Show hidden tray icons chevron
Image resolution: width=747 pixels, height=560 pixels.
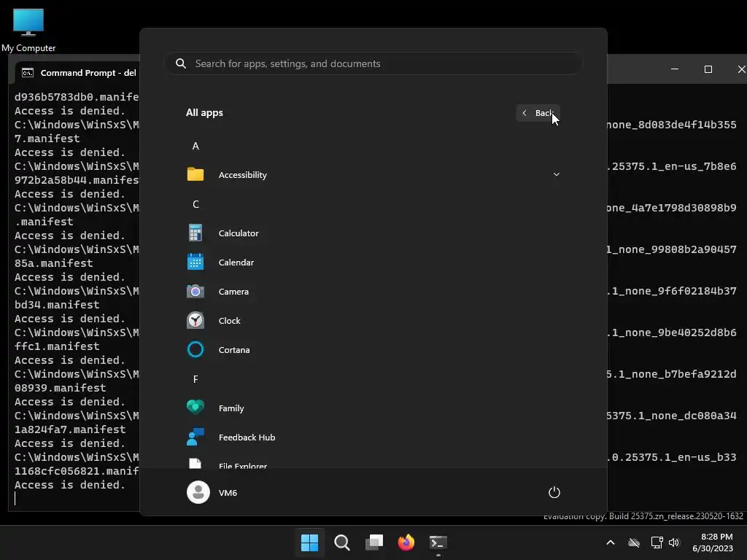coord(611,542)
